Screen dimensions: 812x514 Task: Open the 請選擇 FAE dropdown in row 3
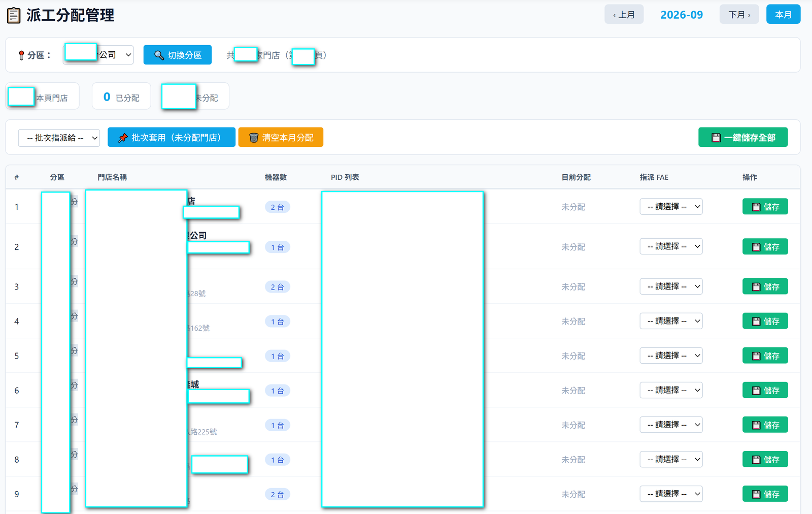[x=671, y=286]
